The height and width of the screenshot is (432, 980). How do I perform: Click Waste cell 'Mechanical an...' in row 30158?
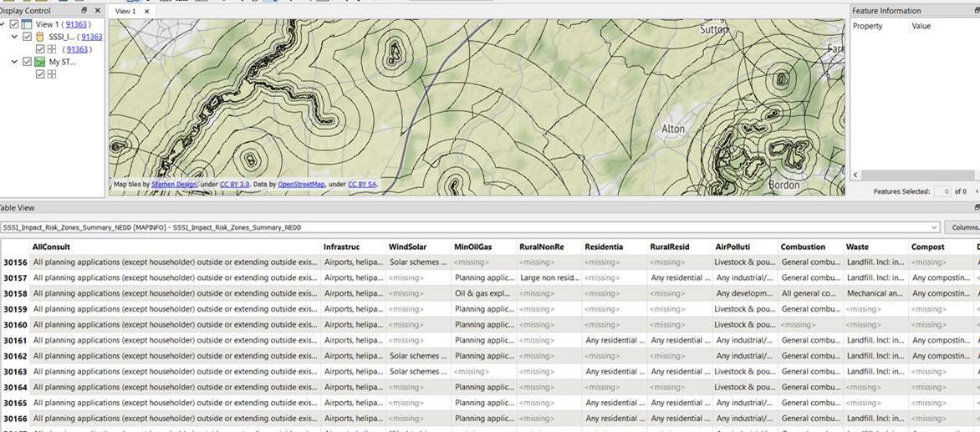[875, 293]
